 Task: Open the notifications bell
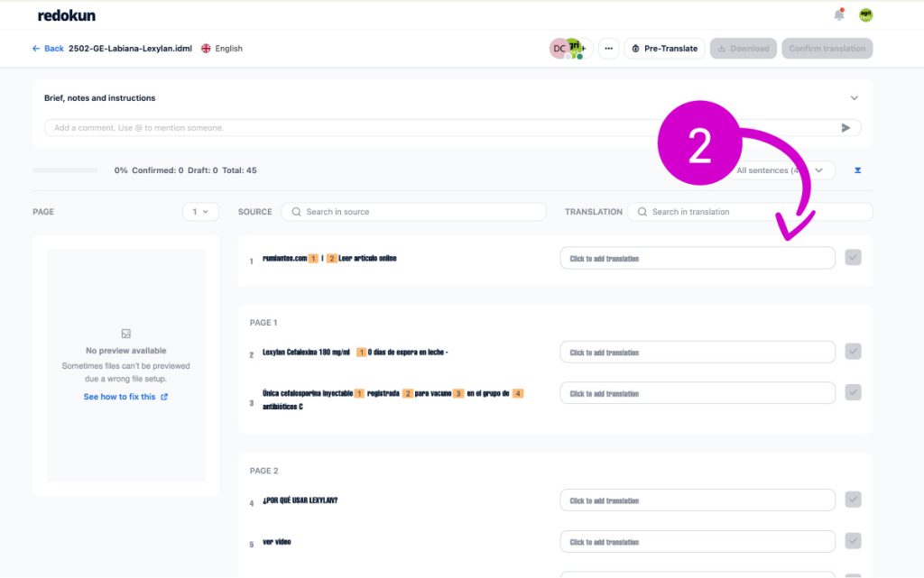click(x=839, y=15)
